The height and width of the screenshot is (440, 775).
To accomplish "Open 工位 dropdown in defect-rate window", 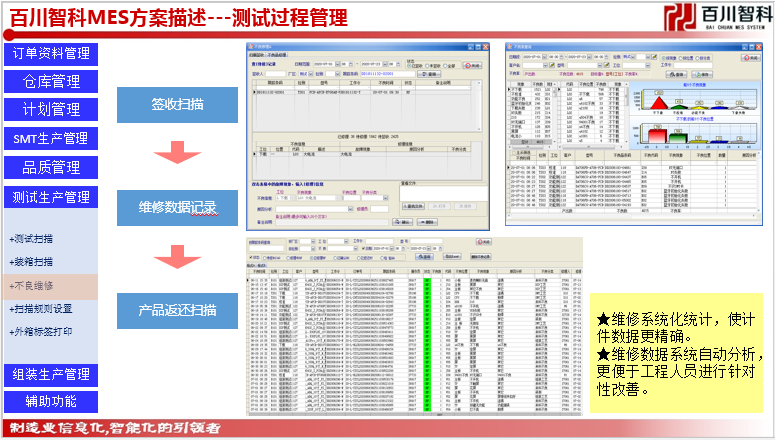I will click(647, 65).
